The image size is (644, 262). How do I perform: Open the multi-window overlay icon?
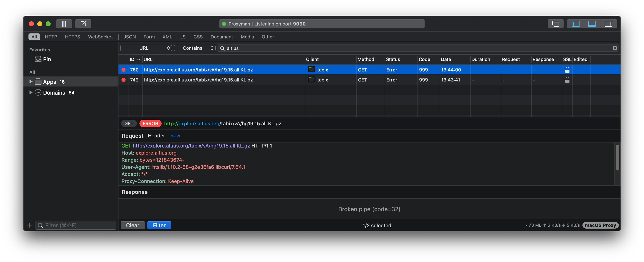(x=555, y=24)
